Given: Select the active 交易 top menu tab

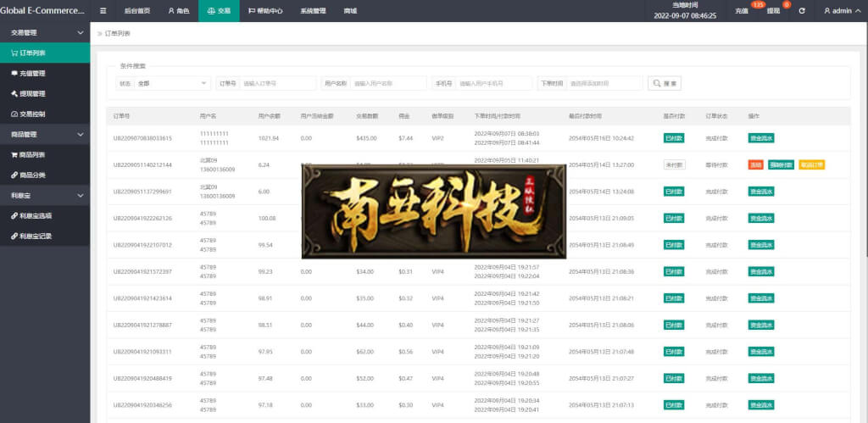Looking at the screenshot, I should coord(219,10).
